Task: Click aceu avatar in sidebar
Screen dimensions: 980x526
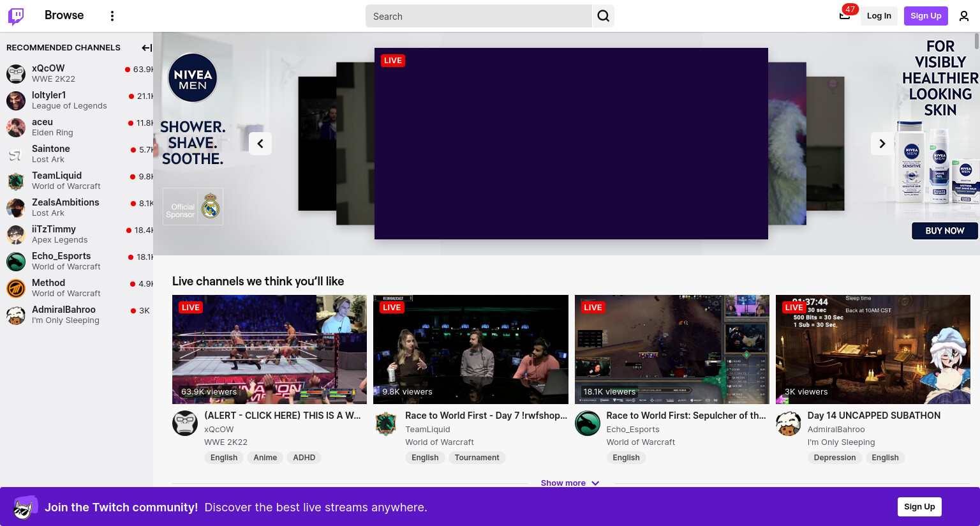Action: point(16,127)
